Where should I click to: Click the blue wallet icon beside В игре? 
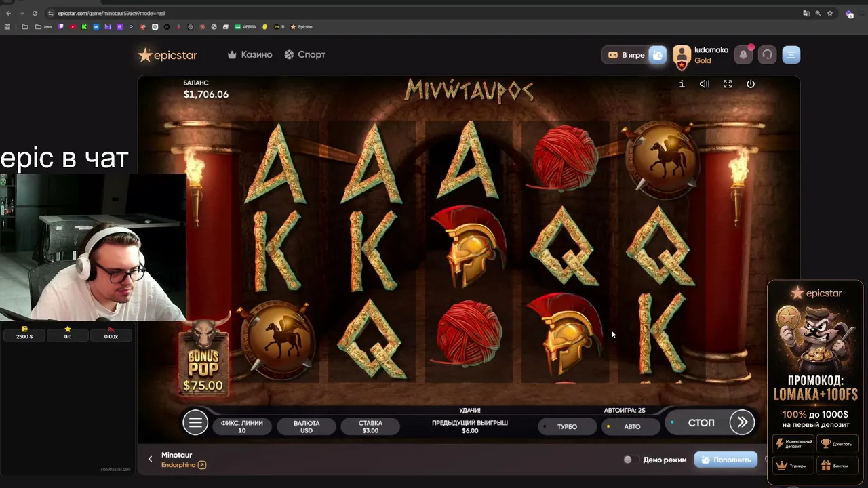click(658, 55)
